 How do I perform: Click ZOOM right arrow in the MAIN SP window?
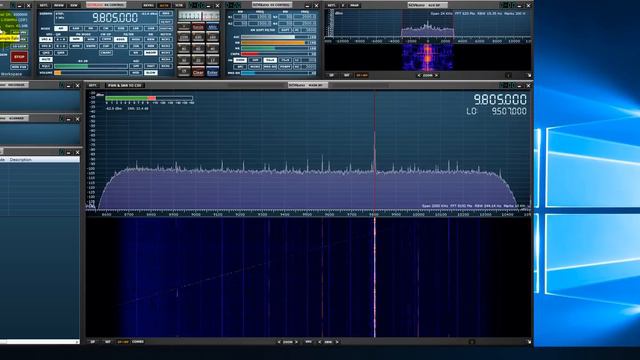[x=297, y=342]
